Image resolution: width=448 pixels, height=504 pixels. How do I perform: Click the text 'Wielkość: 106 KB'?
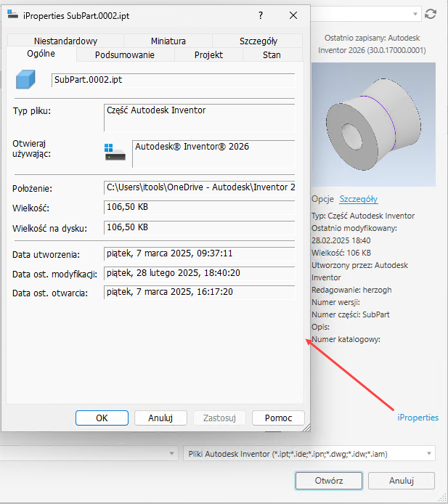pyautogui.click(x=341, y=253)
